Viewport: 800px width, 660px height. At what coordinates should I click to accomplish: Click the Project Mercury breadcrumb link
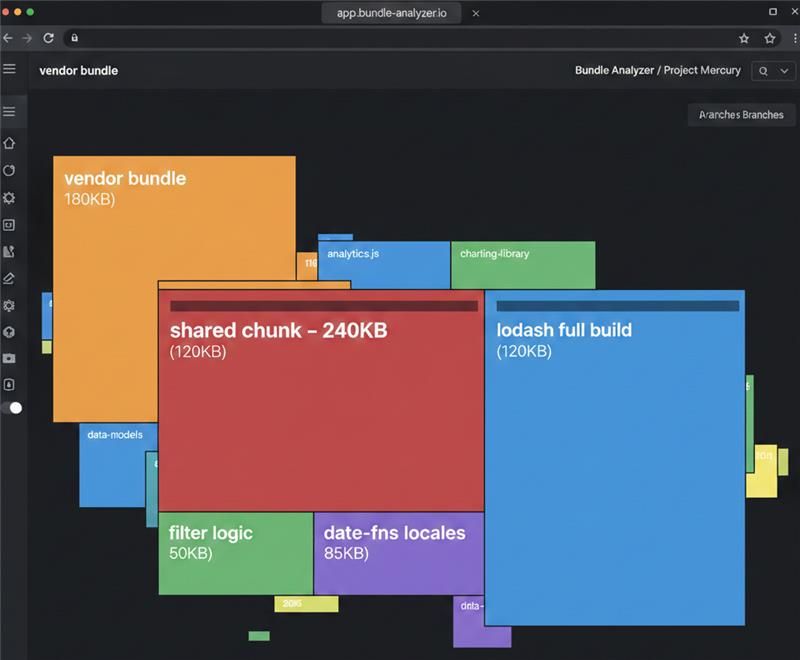click(705, 71)
